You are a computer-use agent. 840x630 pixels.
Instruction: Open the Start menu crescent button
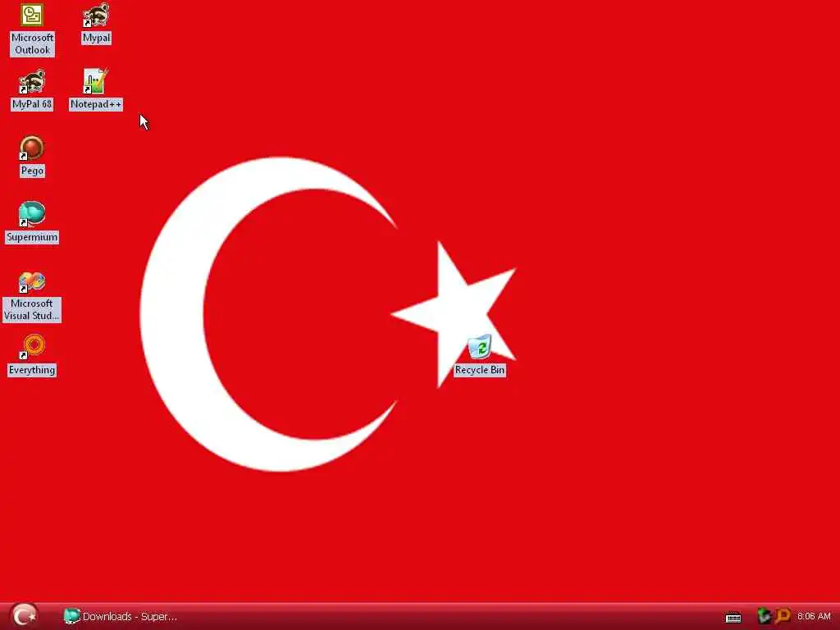[x=24, y=615]
